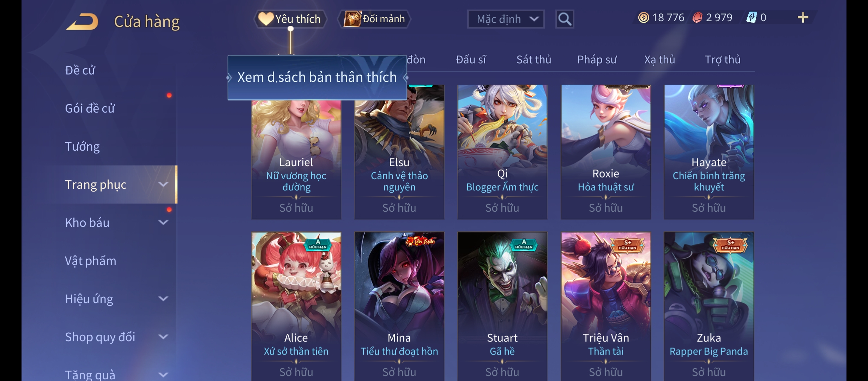Screen dimensions: 868x381
Task: Tap the gold coin balance icon
Action: (644, 18)
